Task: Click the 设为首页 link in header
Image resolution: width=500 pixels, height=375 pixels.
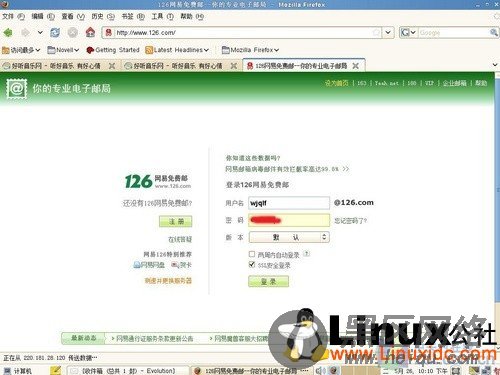Action: 336,83
